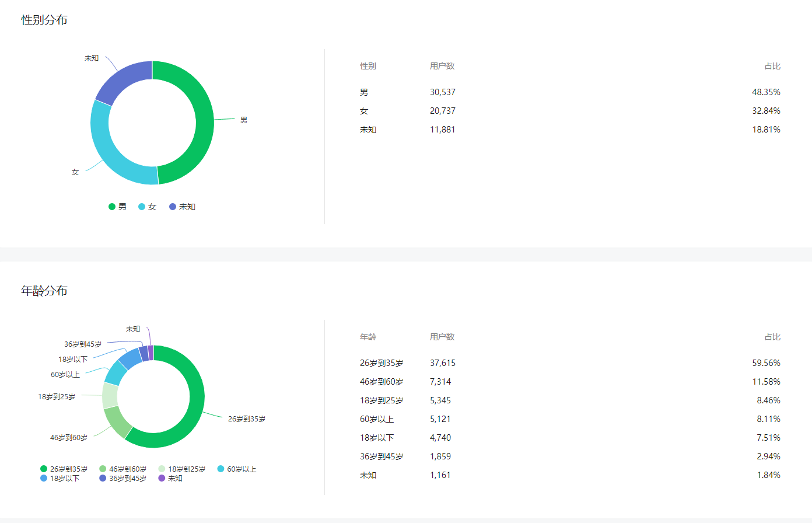Toggle the 36岁到45岁 legend item
812x523 pixels.
[123, 478]
